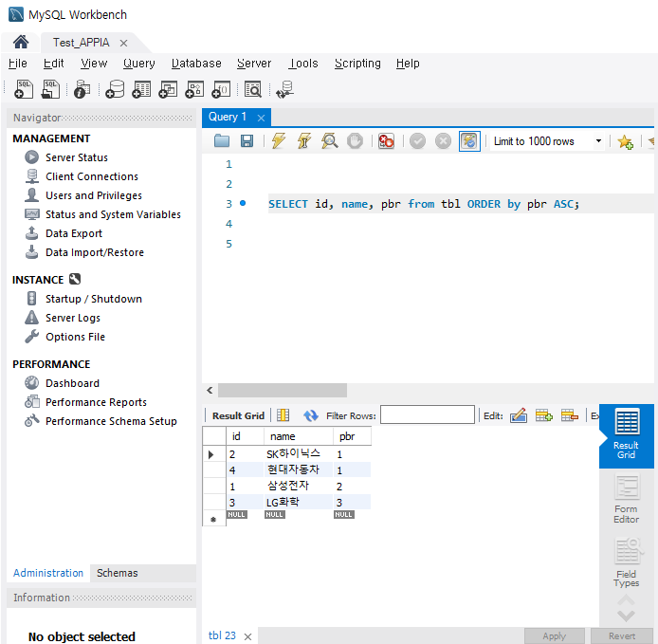Select the Administration tab in Navigator

point(48,573)
